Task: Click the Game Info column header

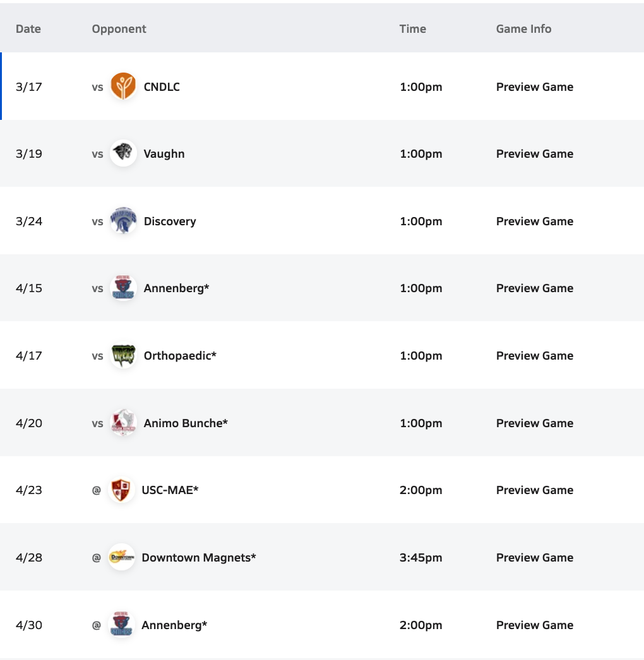Action: coord(523,29)
